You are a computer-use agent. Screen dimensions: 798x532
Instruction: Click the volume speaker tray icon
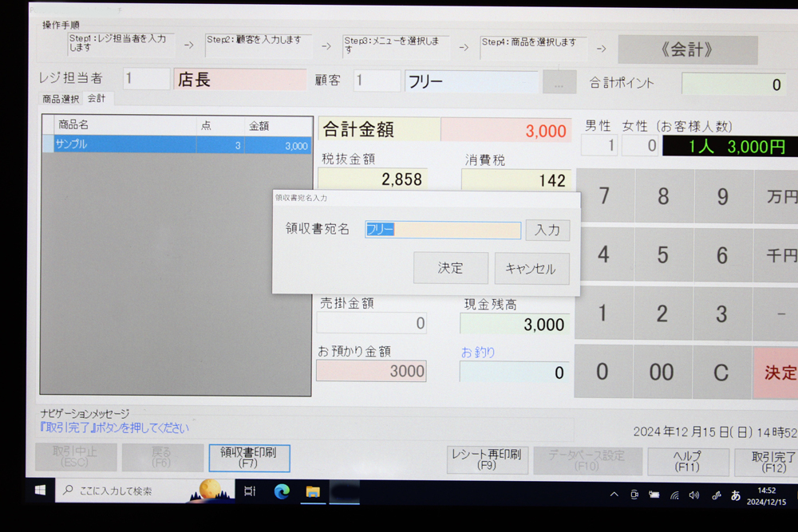point(694,495)
